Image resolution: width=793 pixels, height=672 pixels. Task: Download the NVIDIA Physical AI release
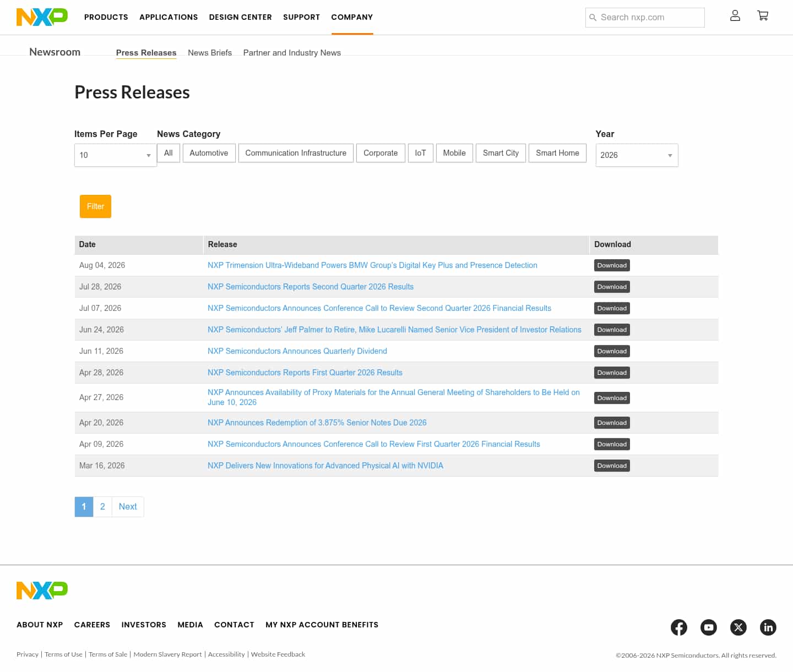point(612,466)
